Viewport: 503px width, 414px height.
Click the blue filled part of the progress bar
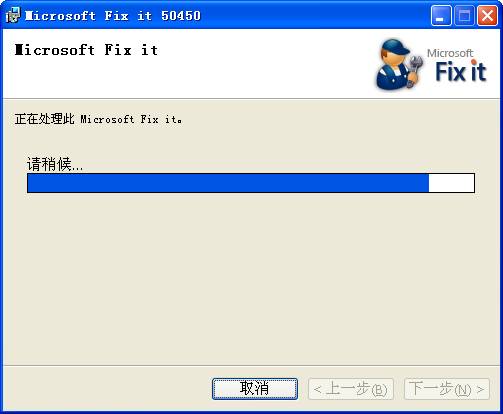pos(228,183)
